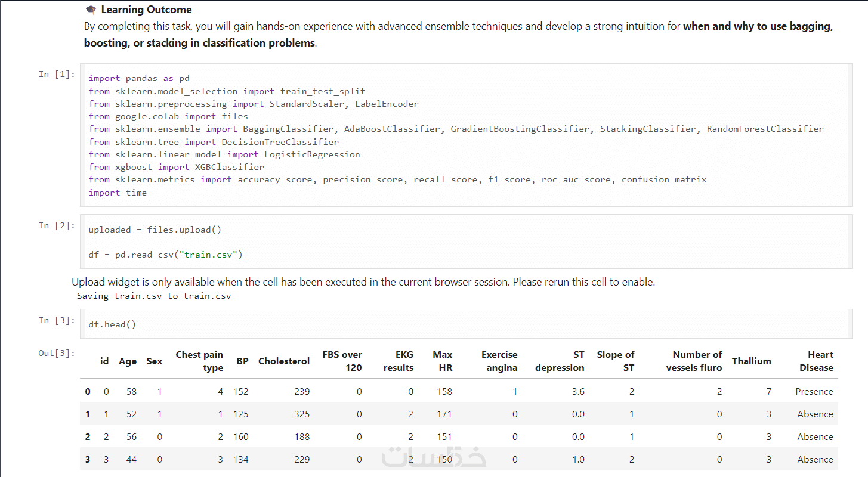Place cursor on the 'import pandas as pd' line
This screenshot has height=477, width=868.
(139, 78)
